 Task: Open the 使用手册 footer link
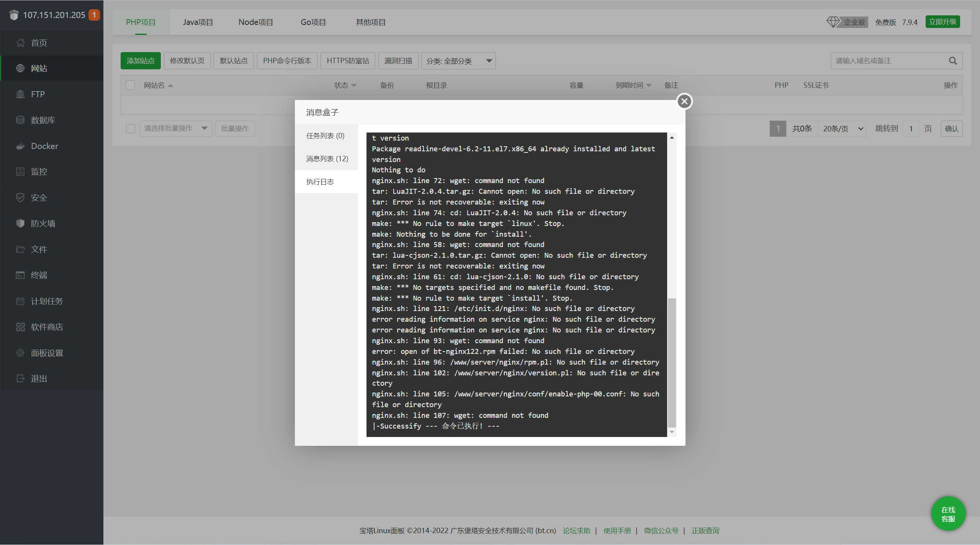(617, 530)
